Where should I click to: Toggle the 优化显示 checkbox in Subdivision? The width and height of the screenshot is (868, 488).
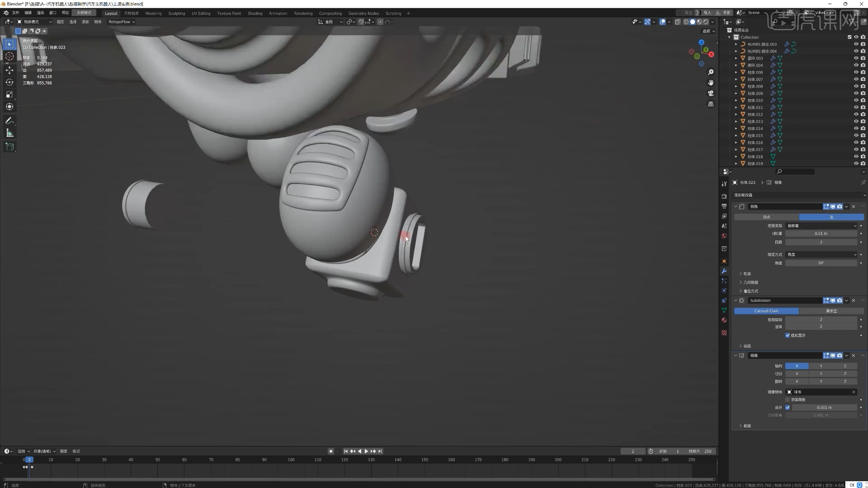point(788,335)
